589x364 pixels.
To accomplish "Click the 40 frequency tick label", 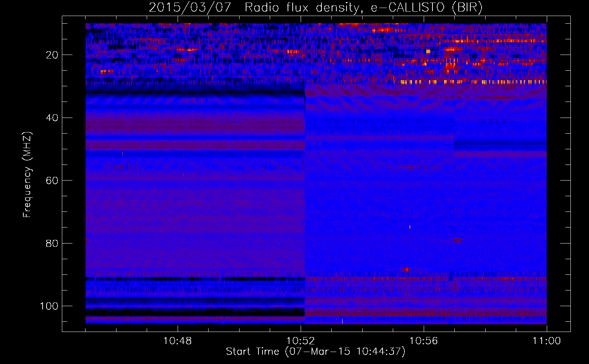I will coord(52,118).
